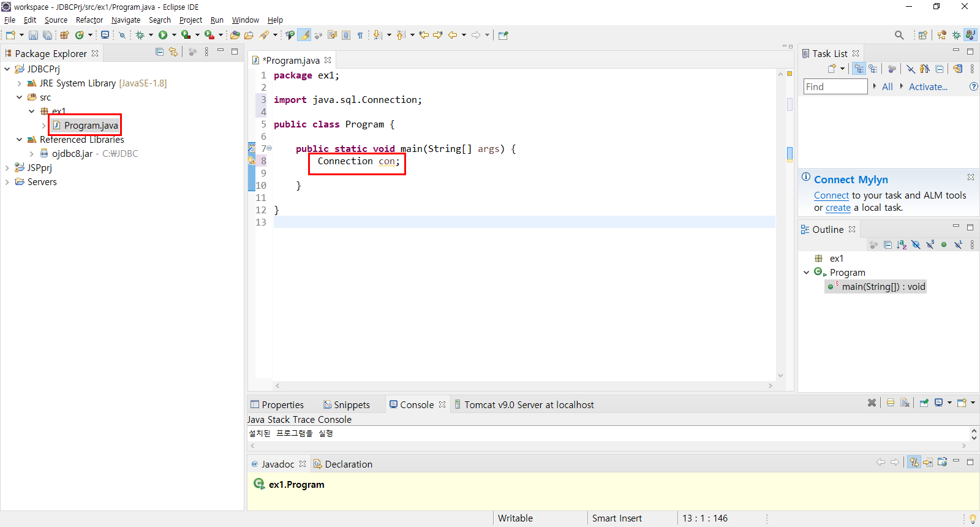This screenshot has height=527, width=980.
Task: Click New Task icon in Task List
Action: tap(832, 69)
